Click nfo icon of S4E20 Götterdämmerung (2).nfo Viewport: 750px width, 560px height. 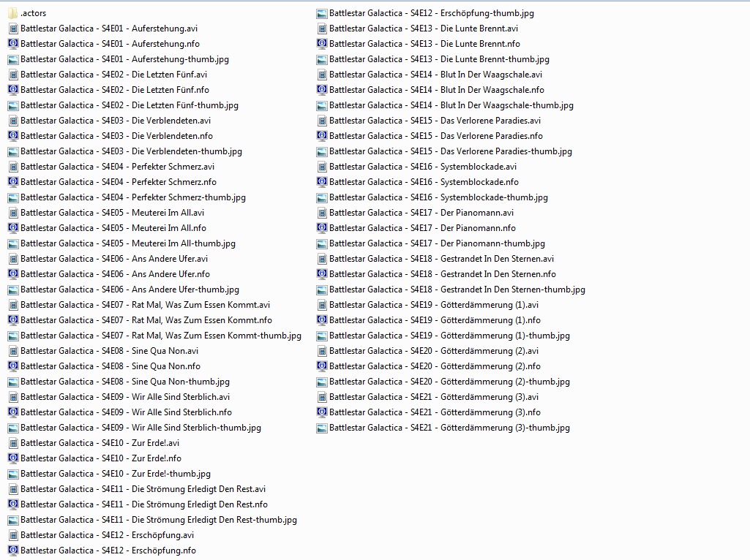[x=322, y=366]
